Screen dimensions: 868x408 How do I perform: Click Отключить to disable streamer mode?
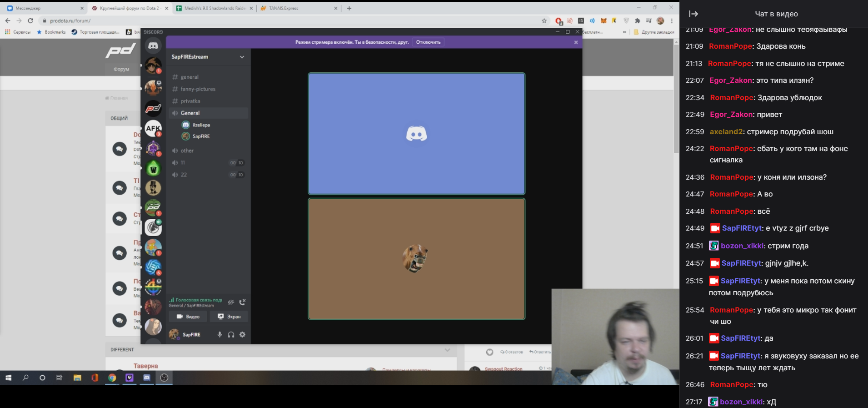[428, 42]
